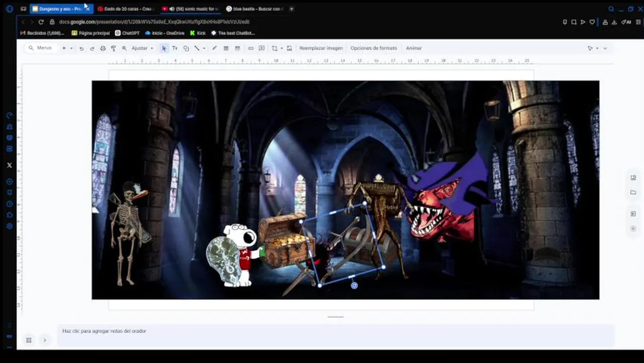This screenshot has width=644, height=363.
Task: Expand the crop mask shape dropdown arrow
Action: (x=282, y=48)
